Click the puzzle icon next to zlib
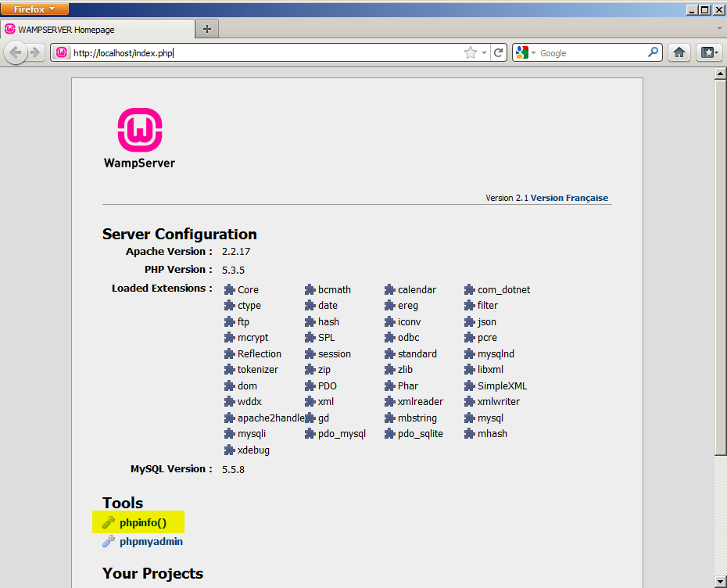The height and width of the screenshot is (588, 727). (390, 370)
